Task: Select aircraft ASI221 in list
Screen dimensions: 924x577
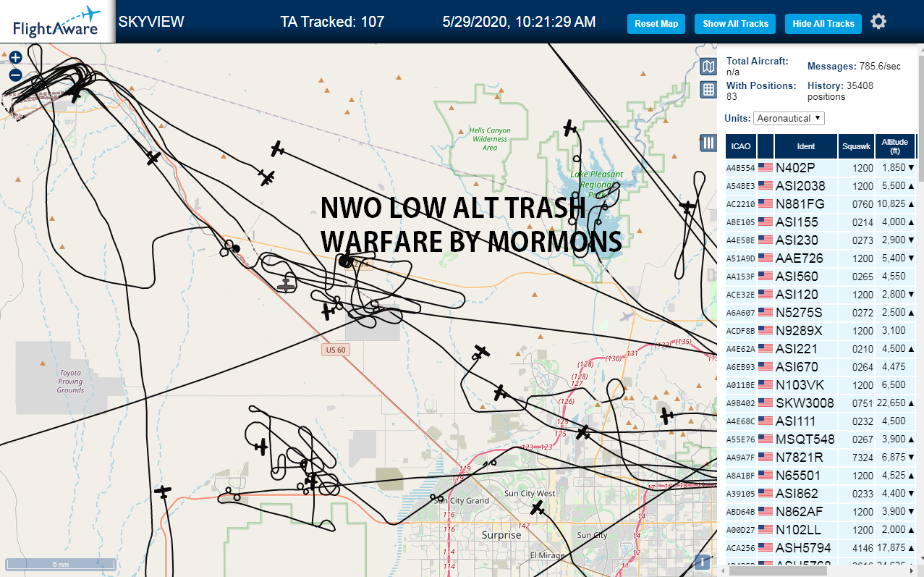Action: pos(821,349)
